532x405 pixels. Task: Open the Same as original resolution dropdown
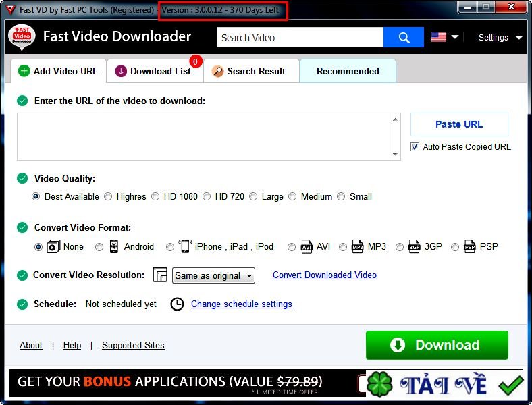[x=213, y=275]
